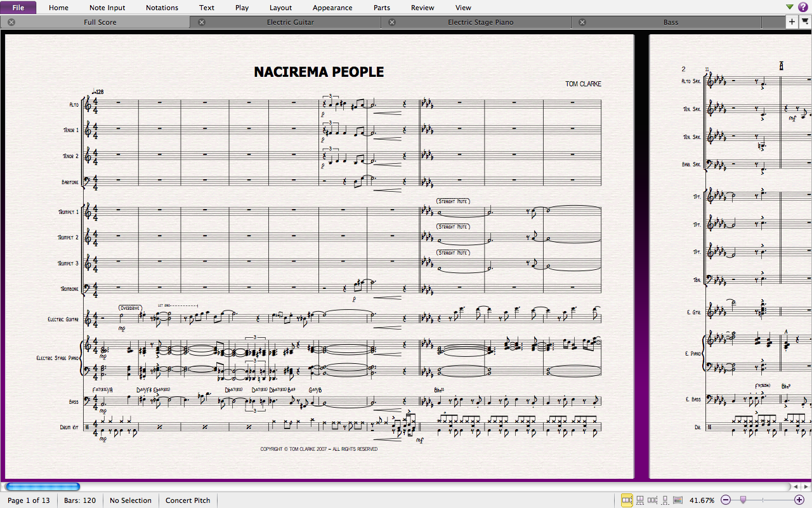This screenshot has height=508, width=812.
Task: Select the composer text 'TOM CLARKE'
Action: coord(584,84)
